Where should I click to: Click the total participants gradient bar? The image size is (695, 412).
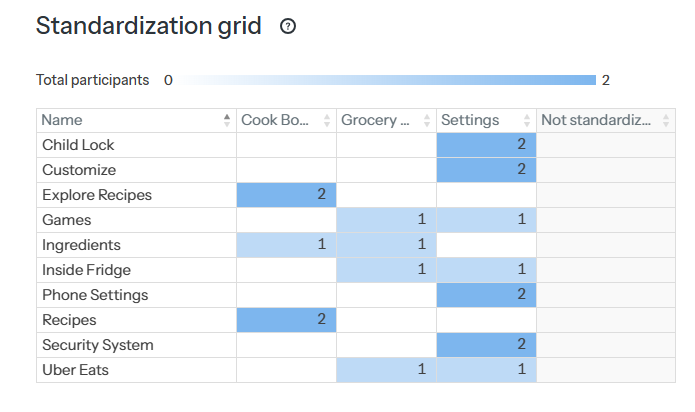388,80
